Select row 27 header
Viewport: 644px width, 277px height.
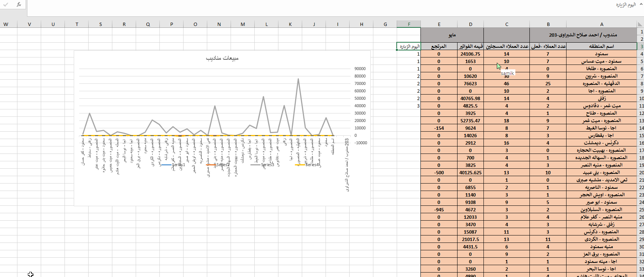(641, 224)
